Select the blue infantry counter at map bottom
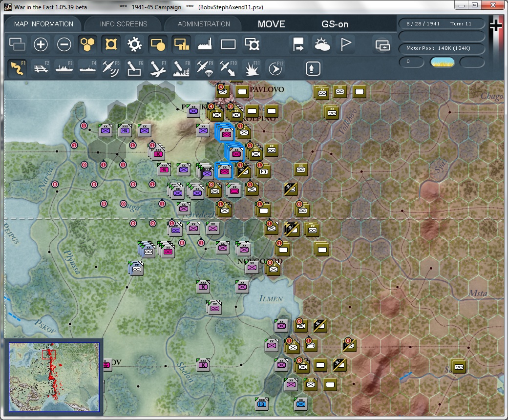Screen dimensions: 508x420 point(301,404)
